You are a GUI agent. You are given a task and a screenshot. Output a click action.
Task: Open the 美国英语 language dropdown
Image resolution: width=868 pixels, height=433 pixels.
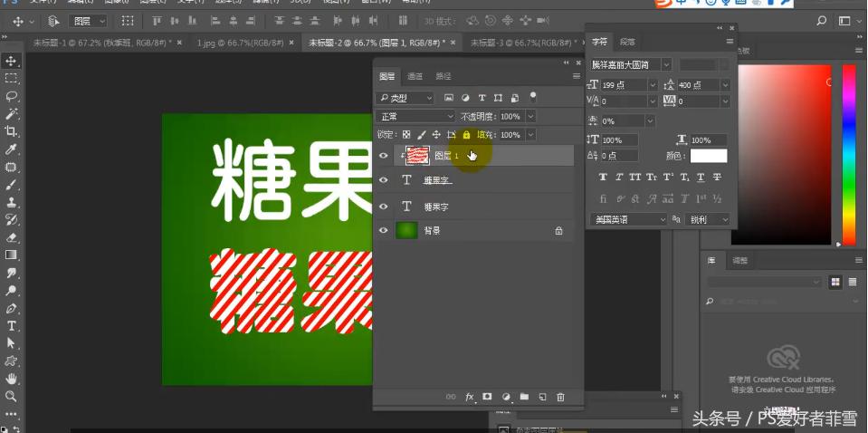click(629, 220)
